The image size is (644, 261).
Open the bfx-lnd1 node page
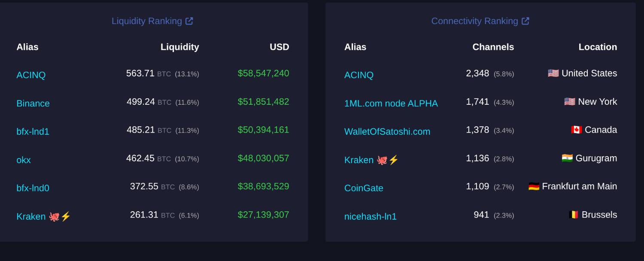pos(33,132)
